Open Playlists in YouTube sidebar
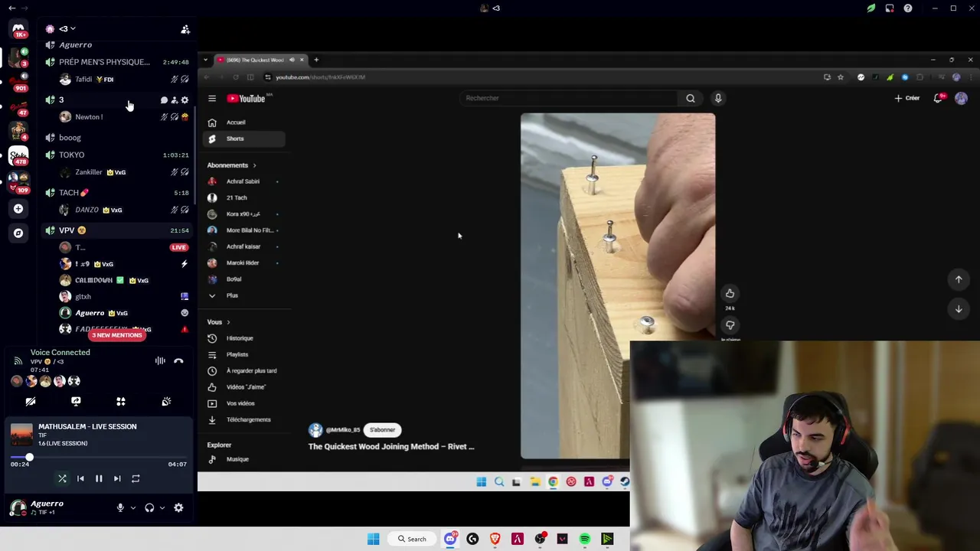The width and height of the screenshot is (980, 551). point(244,354)
